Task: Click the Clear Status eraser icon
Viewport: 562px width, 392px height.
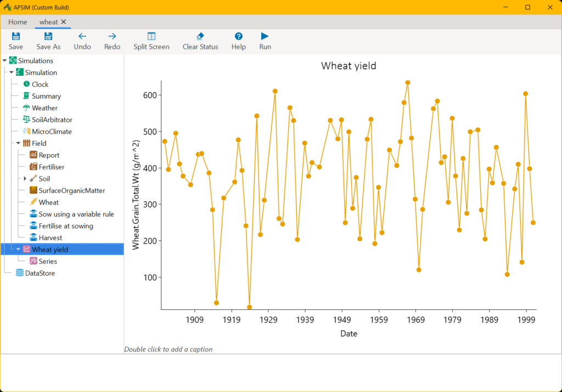Action: click(x=200, y=37)
